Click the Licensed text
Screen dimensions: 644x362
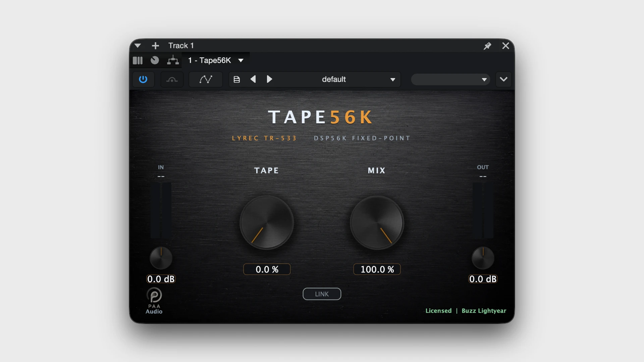point(438,311)
